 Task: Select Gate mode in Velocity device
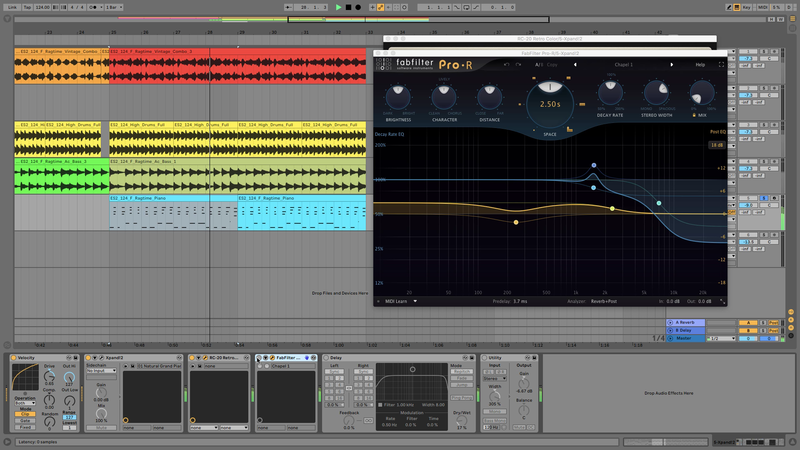(x=25, y=420)
